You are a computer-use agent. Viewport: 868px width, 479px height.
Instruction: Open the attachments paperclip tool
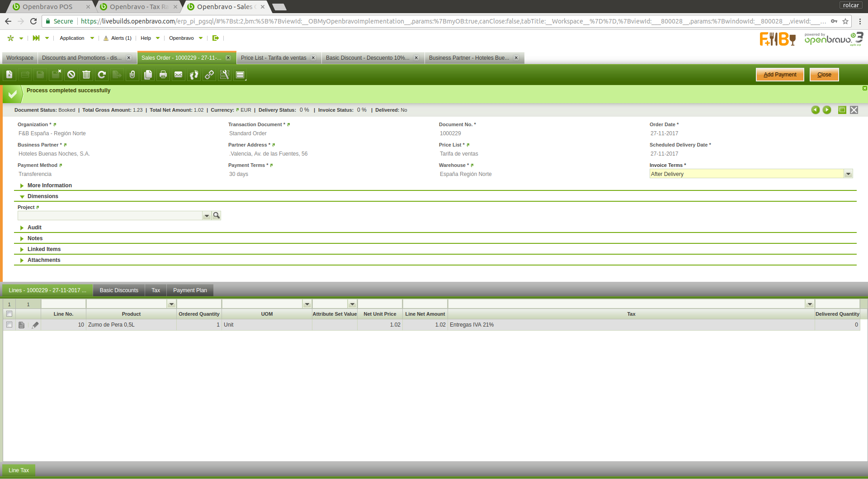(x=132, y=75)
